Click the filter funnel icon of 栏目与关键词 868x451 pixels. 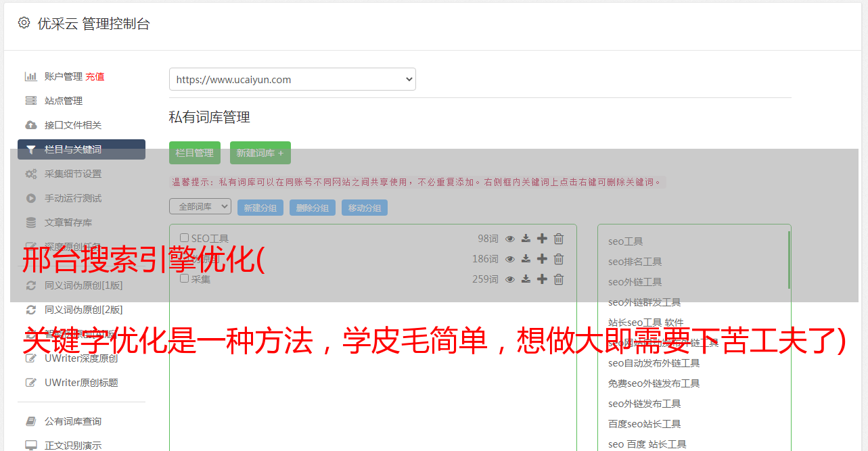30,149
